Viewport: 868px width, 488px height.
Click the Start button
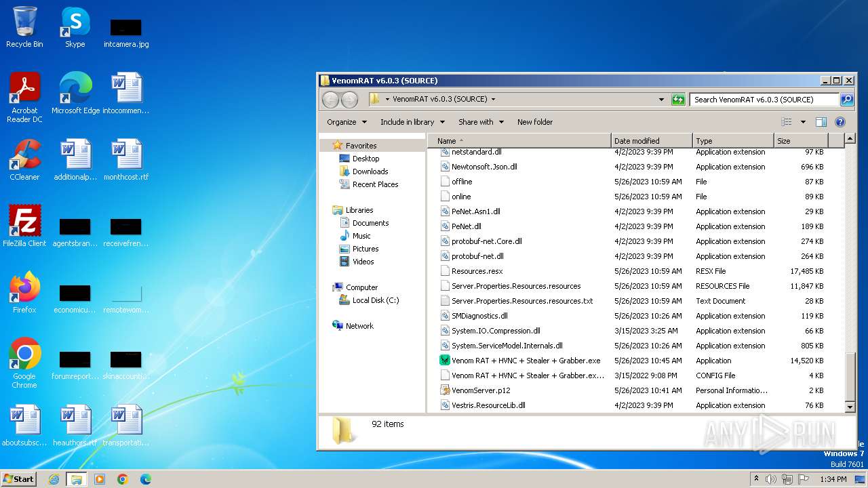coord(18,479)
